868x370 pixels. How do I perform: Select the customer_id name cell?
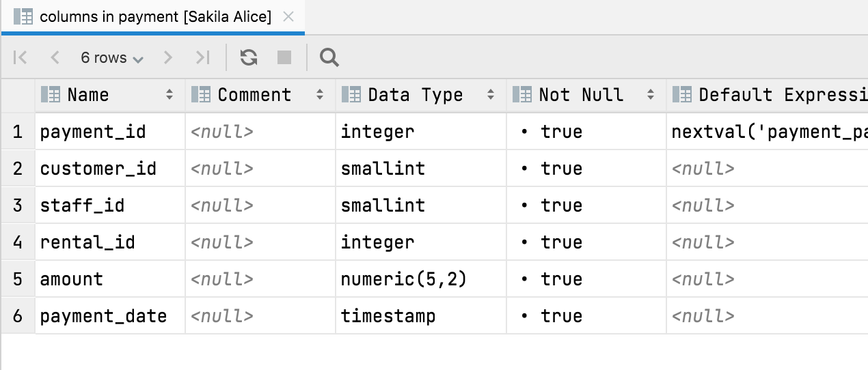click(98, 169)
